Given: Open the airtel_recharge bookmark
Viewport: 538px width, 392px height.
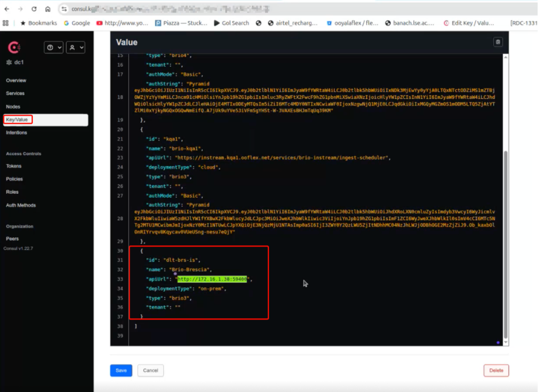Looking at the screenshot, I should 293,23.
